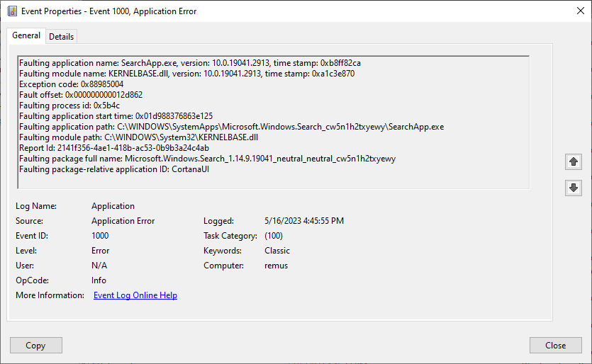Click the Event ID value 1000
Viewport: 592px width, 364px height.
(x=100, y=236)
